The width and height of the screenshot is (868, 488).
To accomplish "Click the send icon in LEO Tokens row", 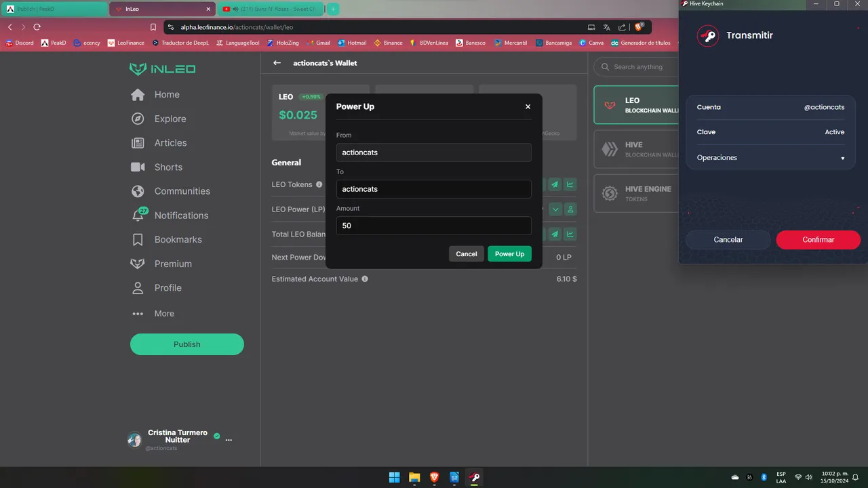I will click(555, 184).
